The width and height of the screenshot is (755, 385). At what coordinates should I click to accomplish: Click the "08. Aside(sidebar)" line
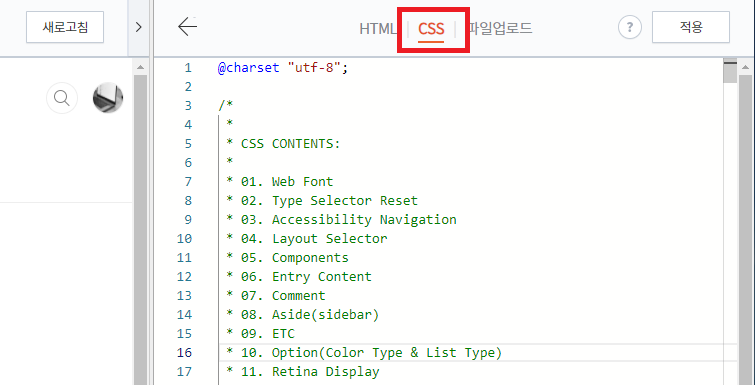(x=303, y=315)
